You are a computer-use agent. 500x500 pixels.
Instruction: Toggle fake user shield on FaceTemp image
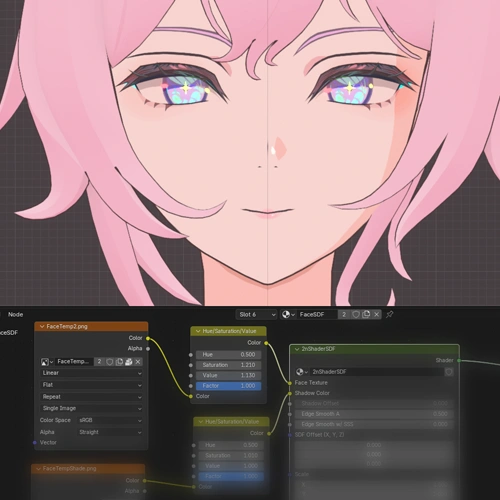[x=109, y=362]
